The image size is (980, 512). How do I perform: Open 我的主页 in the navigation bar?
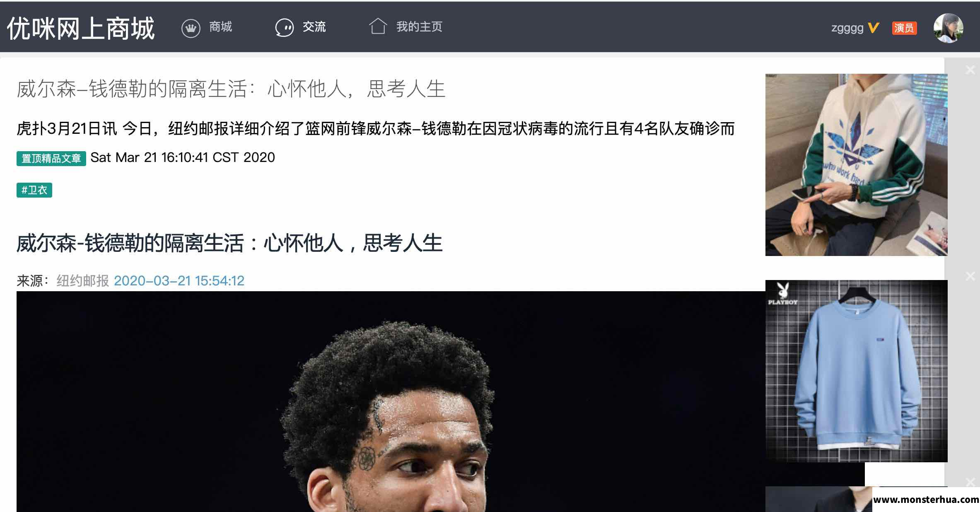pyautogui.click(x=419, y=27)
